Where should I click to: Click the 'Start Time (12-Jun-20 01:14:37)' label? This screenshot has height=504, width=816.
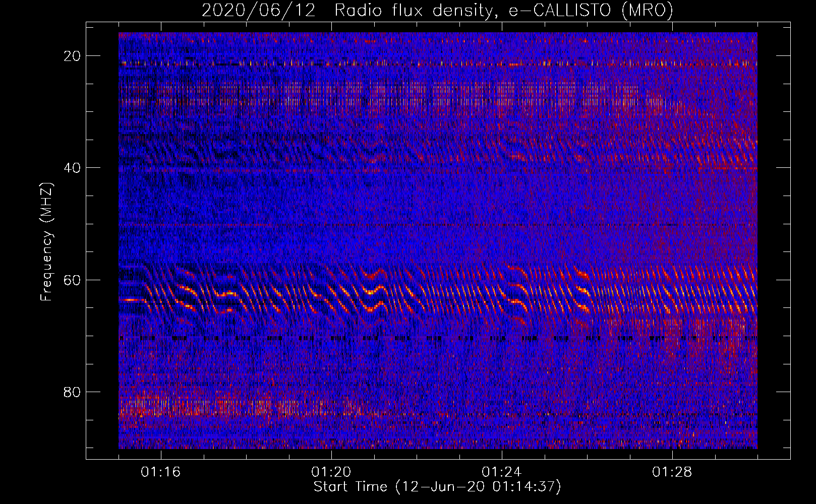[x=437, y=487]
